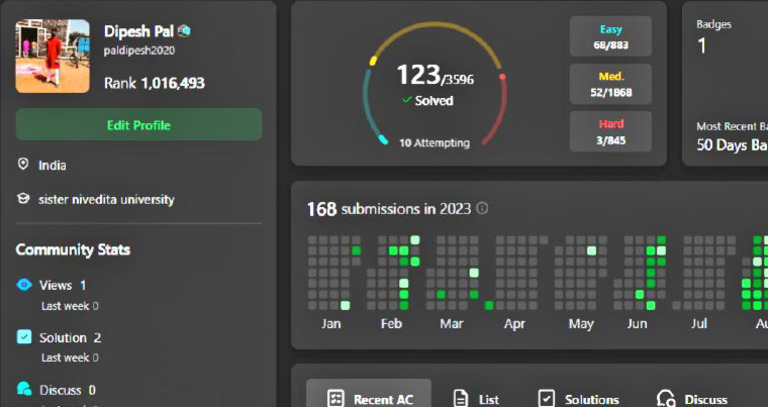Open the Recent AC tab
The height and width of the screenshot is (407, 768).
[x=369, y=396]
